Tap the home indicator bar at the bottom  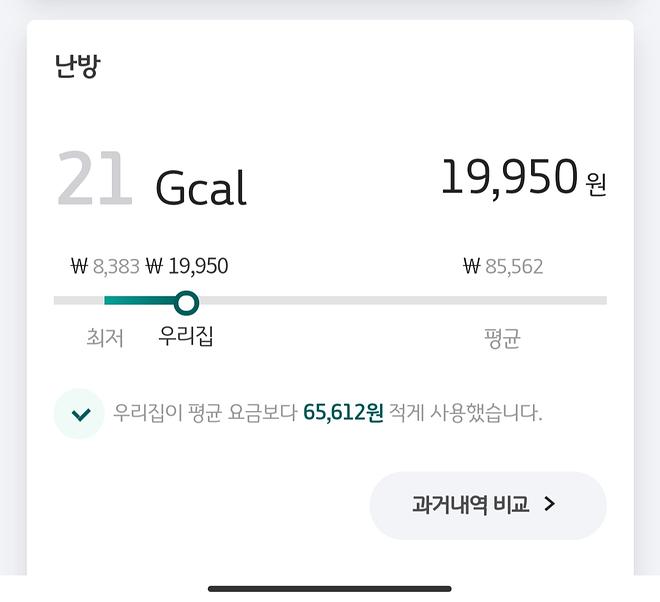click(x=330, y=588)
